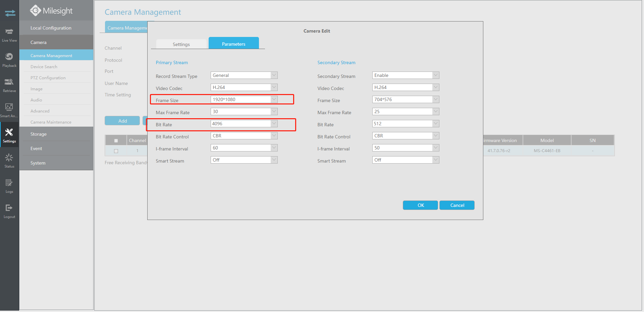Select PTZ Configuration submenu item

pos(48,78)
